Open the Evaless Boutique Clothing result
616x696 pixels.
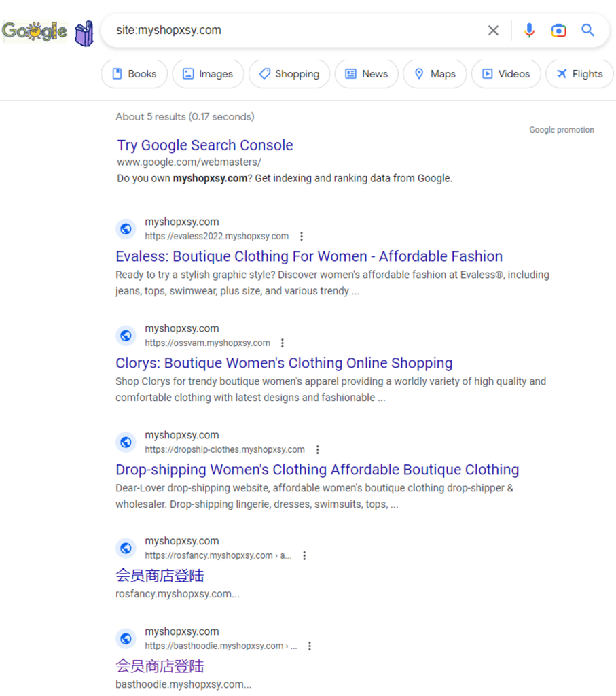(309, 256)
